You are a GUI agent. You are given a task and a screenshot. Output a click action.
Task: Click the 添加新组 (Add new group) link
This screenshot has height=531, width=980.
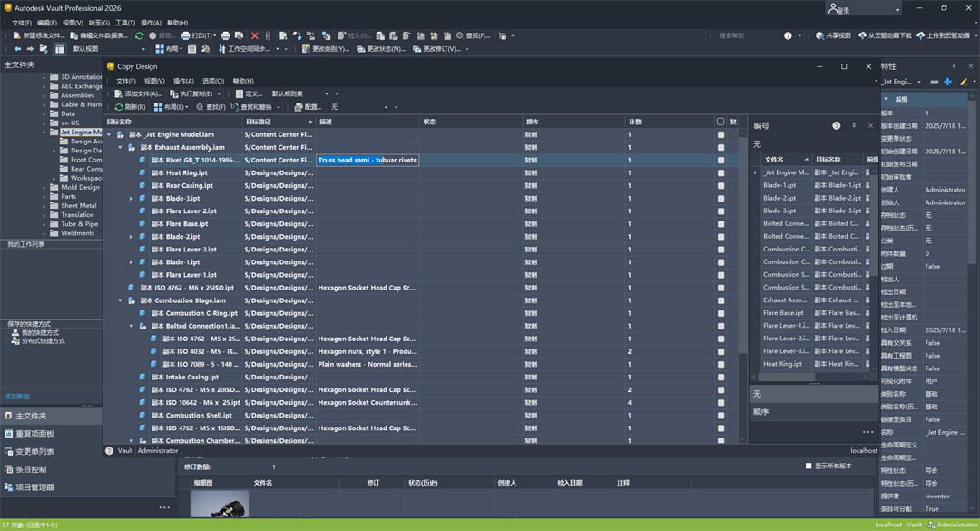[17, 397]
